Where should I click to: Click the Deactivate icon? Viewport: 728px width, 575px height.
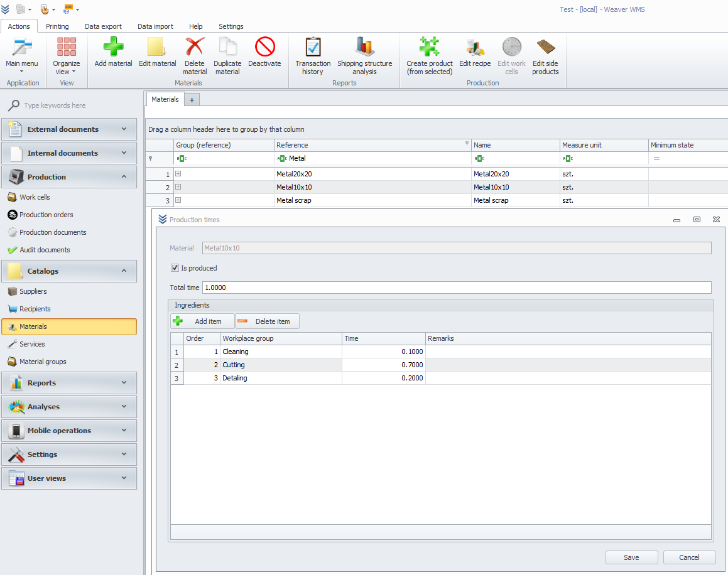point(264,47)
